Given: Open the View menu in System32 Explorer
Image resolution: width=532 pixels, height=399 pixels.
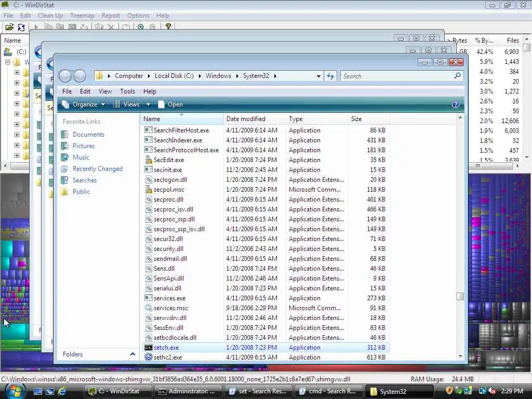Looking at the screenshot, I should coord(105,91).
